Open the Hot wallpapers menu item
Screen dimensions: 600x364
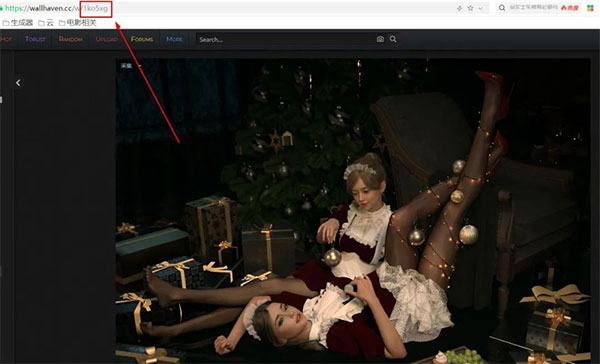[6, 39]
